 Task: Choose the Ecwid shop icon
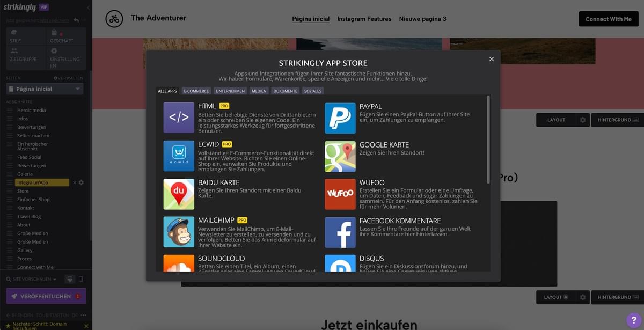click(179, 156)
